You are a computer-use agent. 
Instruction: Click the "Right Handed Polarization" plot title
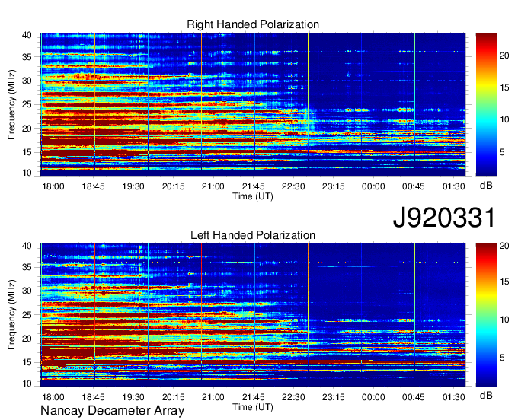[253, 24]
